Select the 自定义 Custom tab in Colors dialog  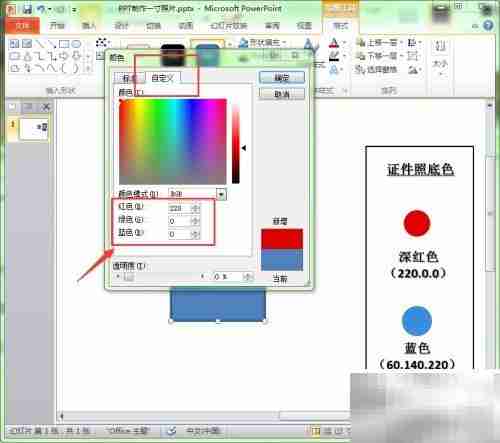pyautogui.click(x=163, y=78)
